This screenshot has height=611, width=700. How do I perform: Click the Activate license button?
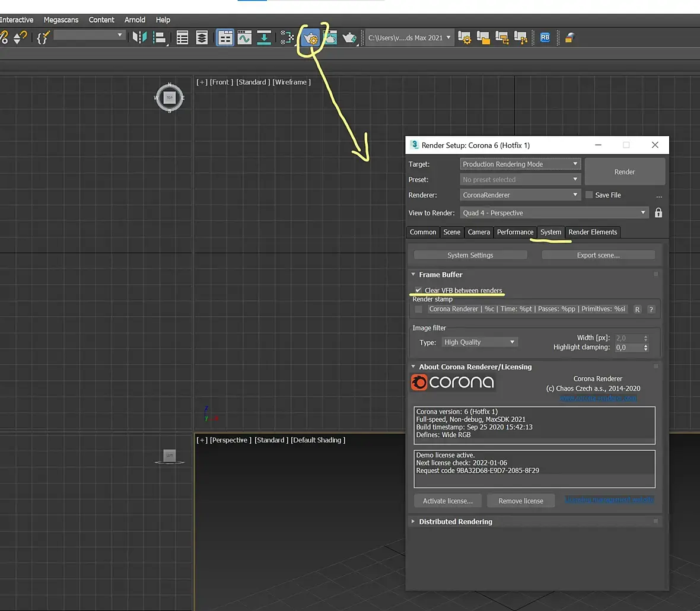pos(447,501)
